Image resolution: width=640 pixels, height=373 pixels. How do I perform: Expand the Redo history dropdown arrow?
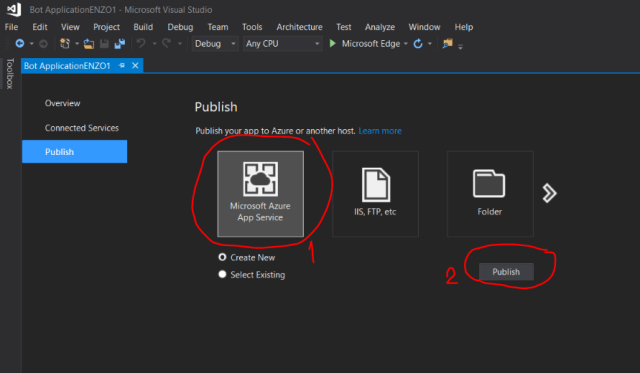[180, 44]
